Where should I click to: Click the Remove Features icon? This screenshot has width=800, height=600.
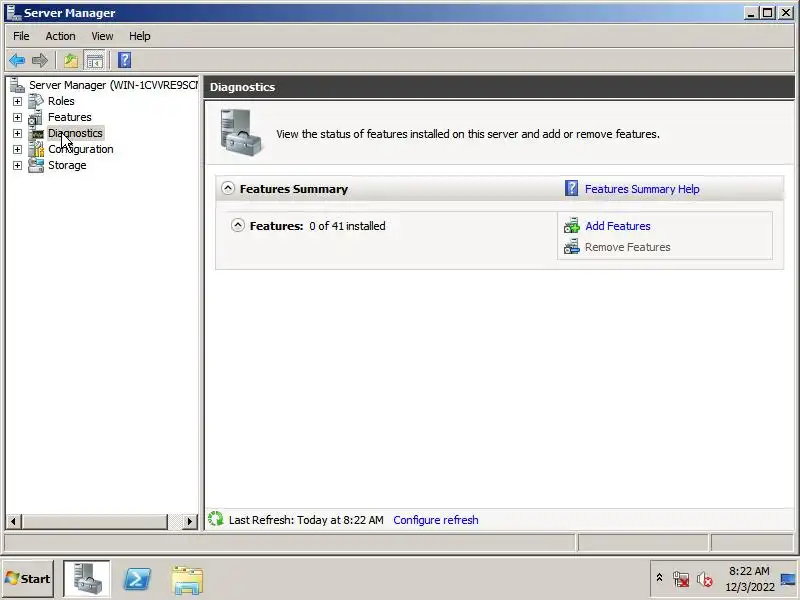point(571,247)
